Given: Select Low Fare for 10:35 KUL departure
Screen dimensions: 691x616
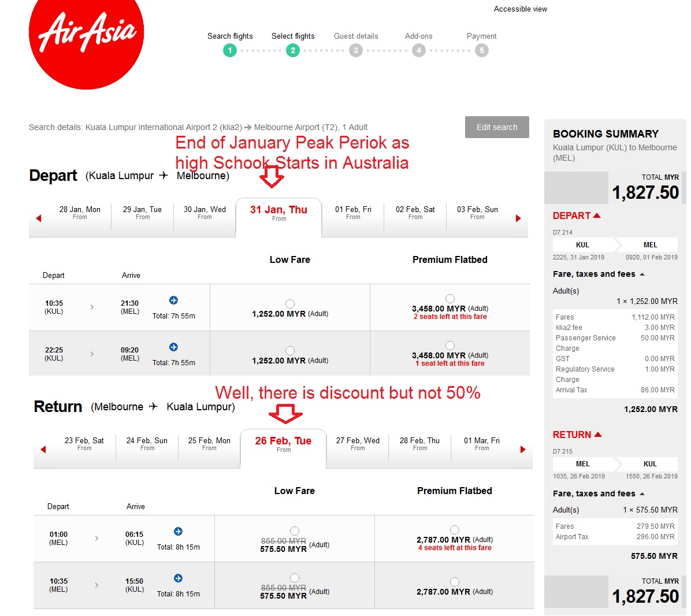Looking at the screenshot, I should coord(290,304).
